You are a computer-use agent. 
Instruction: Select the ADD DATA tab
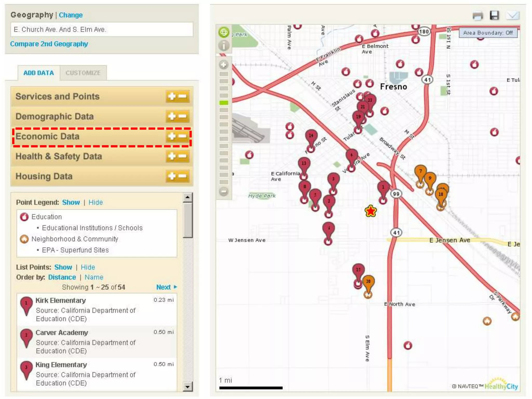39,73
